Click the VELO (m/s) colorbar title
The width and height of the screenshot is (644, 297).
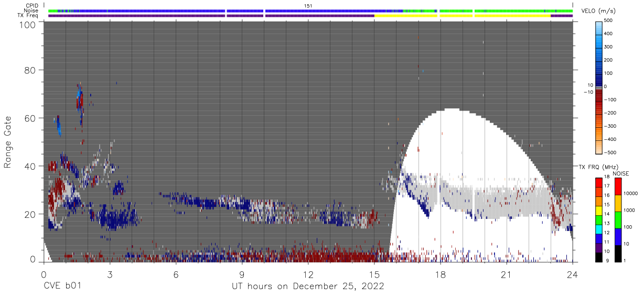tap(598, 12)
